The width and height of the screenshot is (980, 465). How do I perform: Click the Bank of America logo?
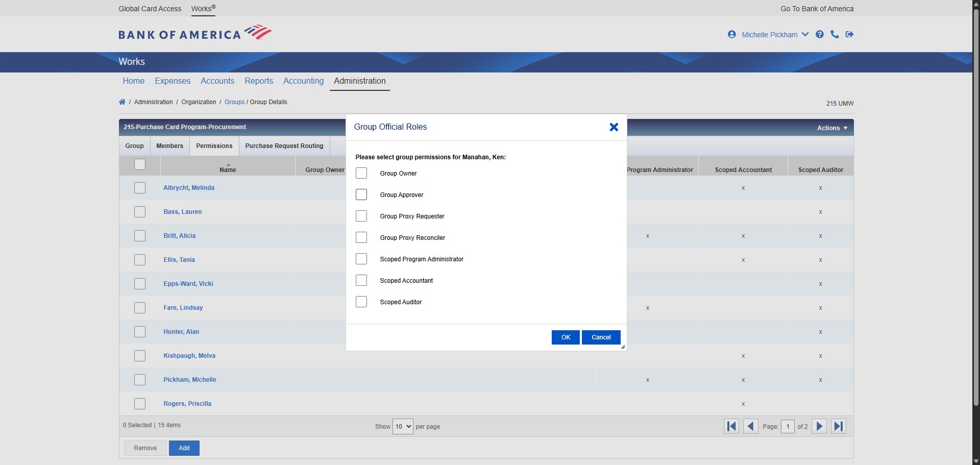click(x=194, y=32)
